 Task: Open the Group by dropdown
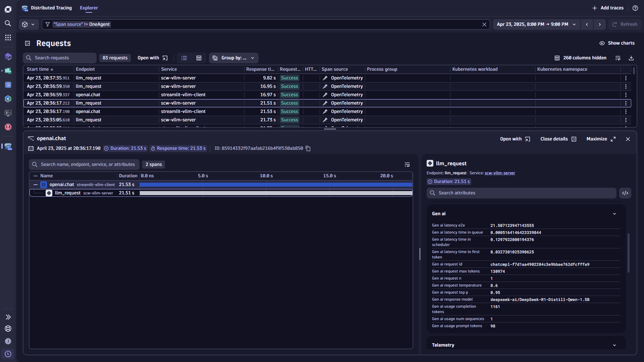pos(234,58)
